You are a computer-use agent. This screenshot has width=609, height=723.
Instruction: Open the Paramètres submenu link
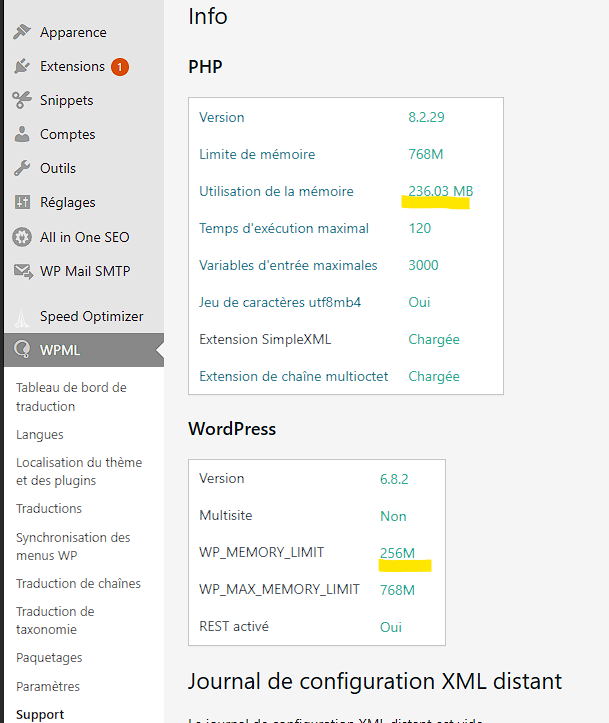[48, 687]
